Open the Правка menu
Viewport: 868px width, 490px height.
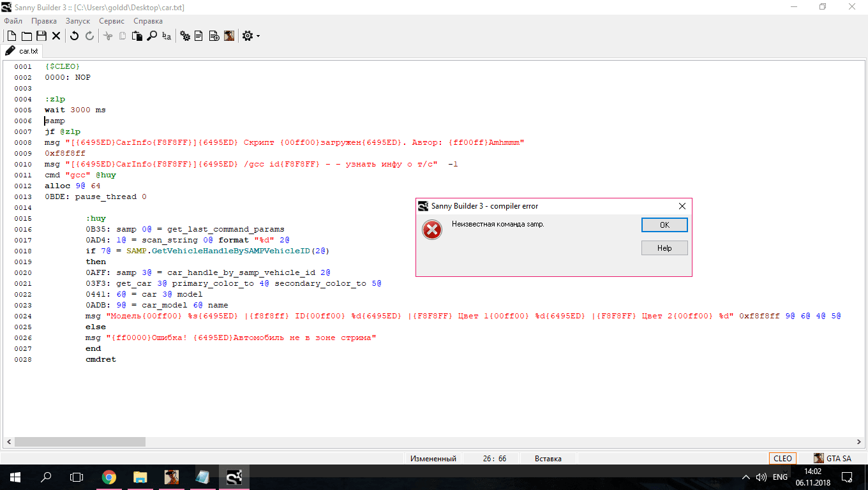(x=44, y=21)
